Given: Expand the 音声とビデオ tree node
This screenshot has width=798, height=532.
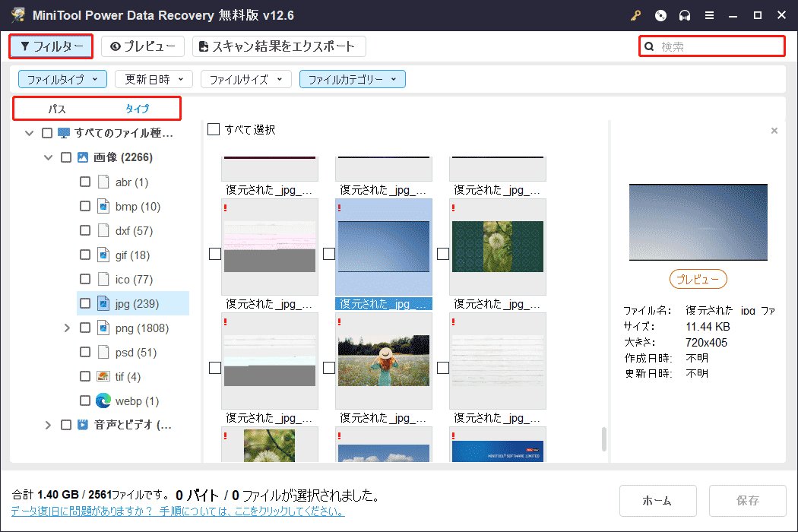Looking at the screenshot, I should [x=48, y=425].
